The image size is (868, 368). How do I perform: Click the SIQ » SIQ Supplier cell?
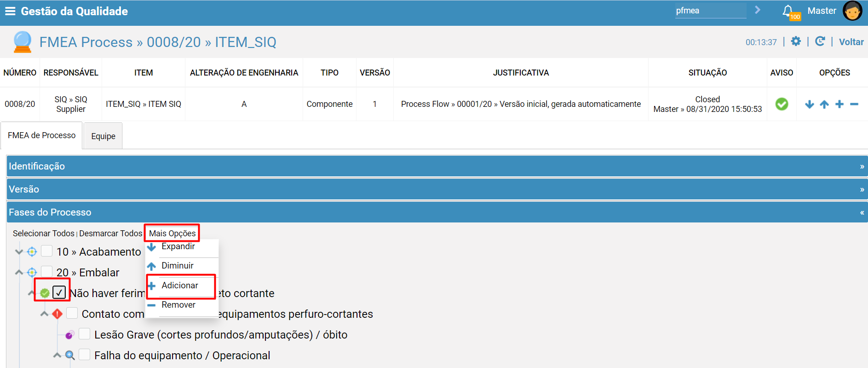71,104
